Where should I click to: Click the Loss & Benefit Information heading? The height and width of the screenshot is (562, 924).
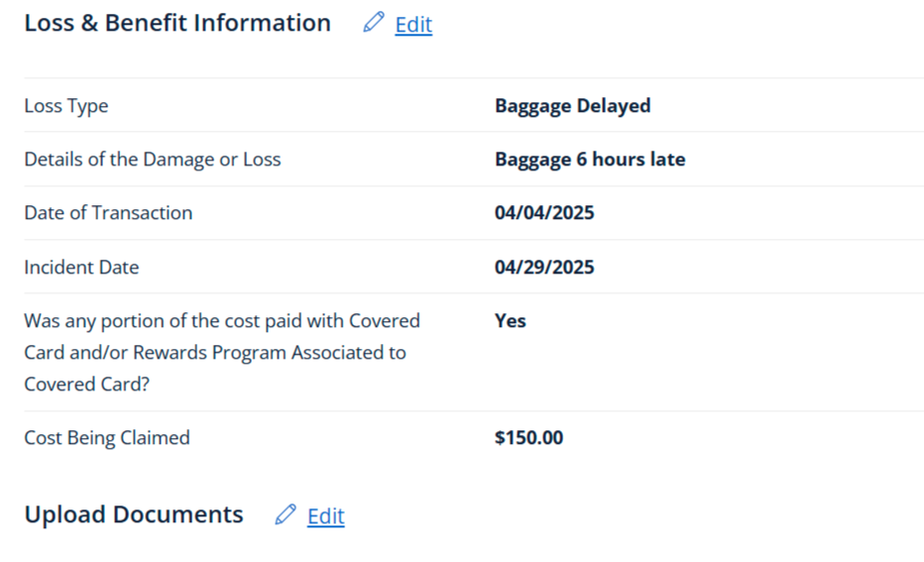pyautogui.click(x=177, y=23)
